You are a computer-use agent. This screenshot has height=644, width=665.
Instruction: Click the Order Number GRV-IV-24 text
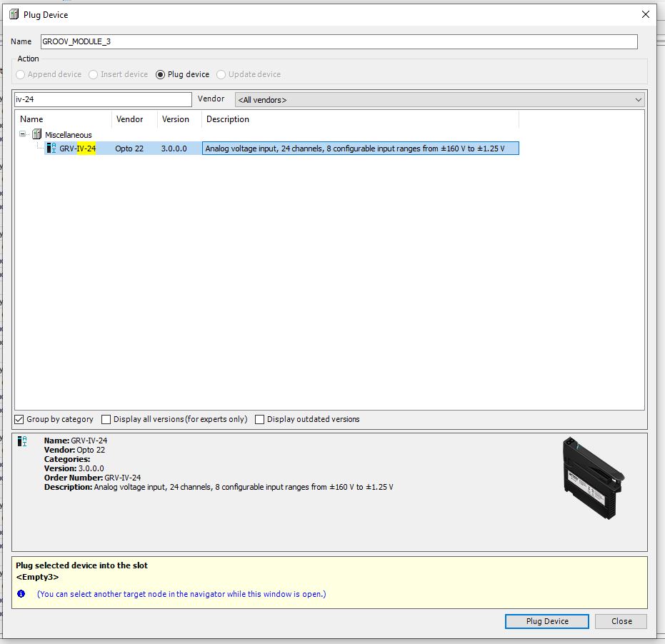92,478
